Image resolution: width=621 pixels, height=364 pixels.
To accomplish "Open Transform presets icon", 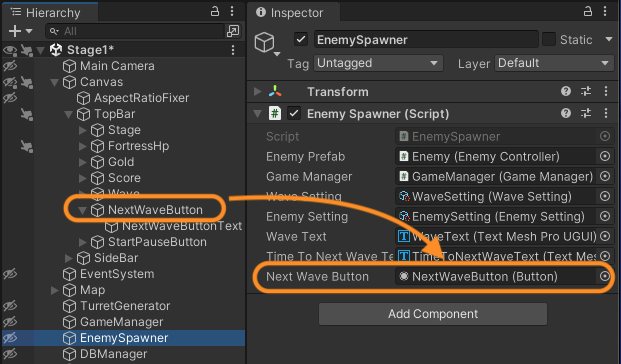I will 586,91.
